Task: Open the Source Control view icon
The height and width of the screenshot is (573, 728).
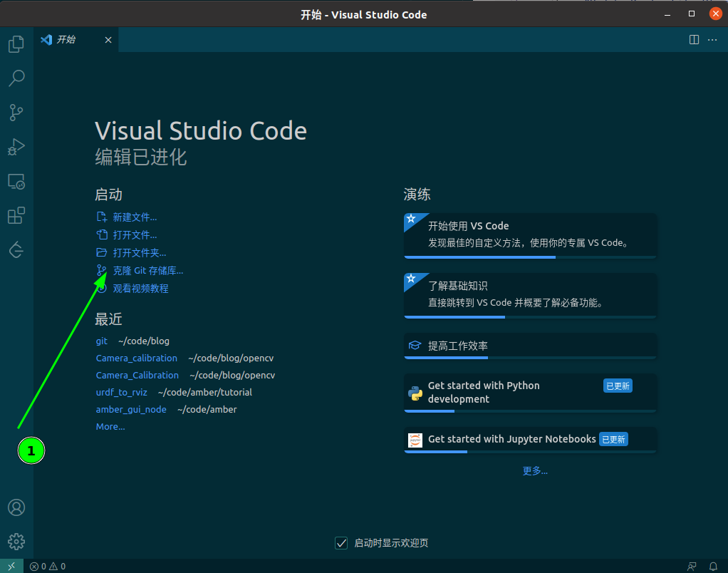Action: coord(16,113)
